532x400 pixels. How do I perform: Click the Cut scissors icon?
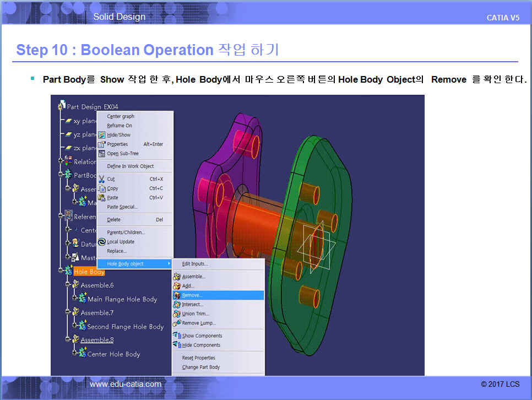pos(102,179)
